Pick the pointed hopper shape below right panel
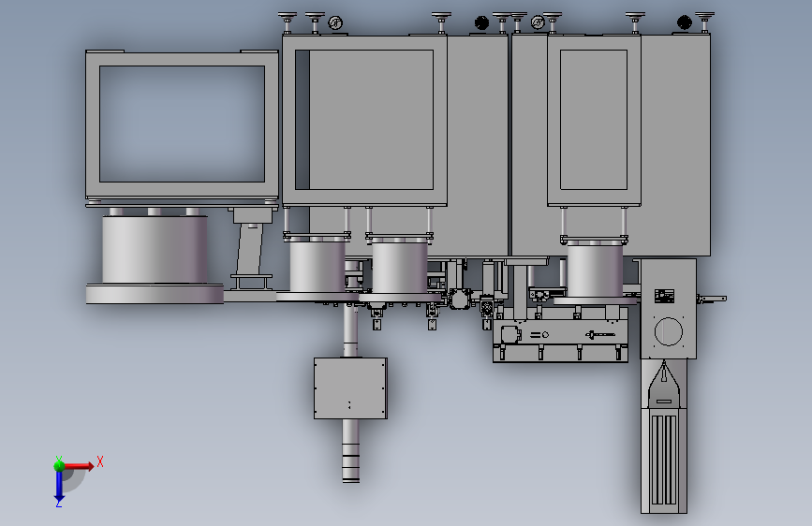Screen dimensions: 812x526 point(664,384)
